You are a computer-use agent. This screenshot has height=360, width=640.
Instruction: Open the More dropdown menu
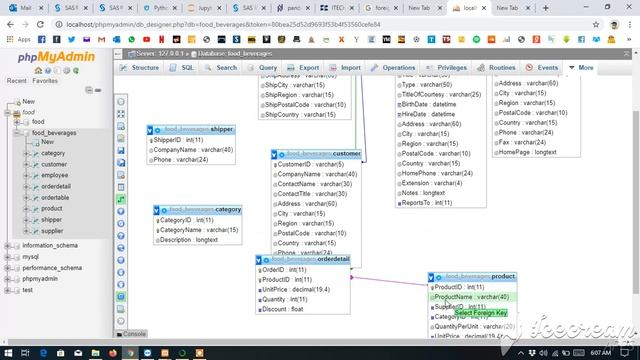[x=581, y=68]
